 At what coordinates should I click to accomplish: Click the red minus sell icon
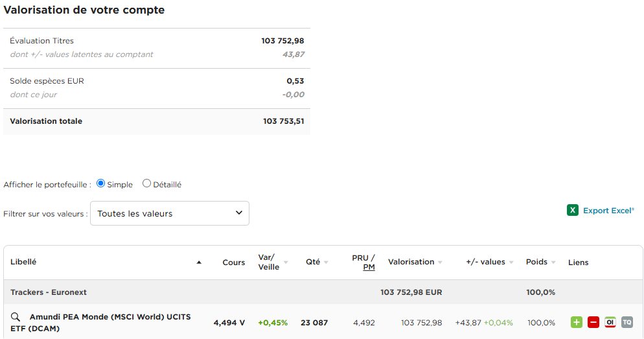coord(593,322)
